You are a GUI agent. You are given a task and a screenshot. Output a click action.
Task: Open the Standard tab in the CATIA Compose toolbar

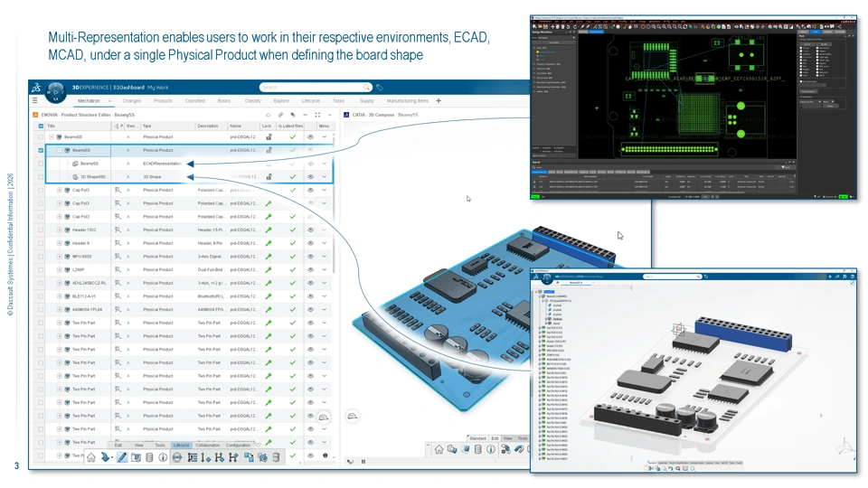pyautogui.click(x=477, y=438)
